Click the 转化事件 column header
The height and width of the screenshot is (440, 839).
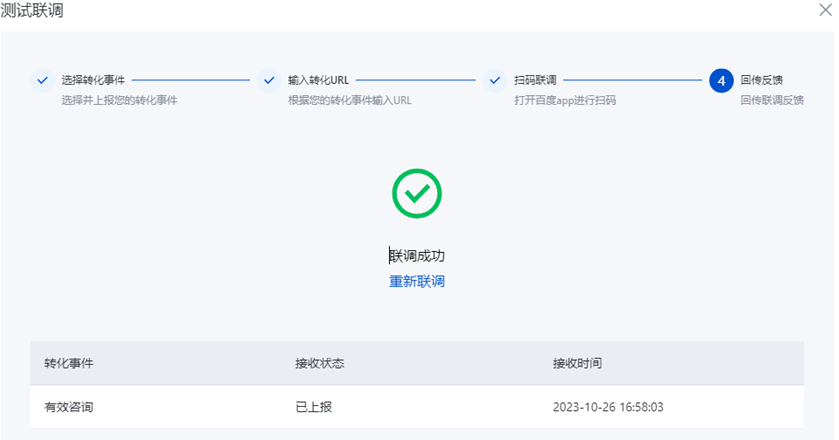[x=68, y=363]
